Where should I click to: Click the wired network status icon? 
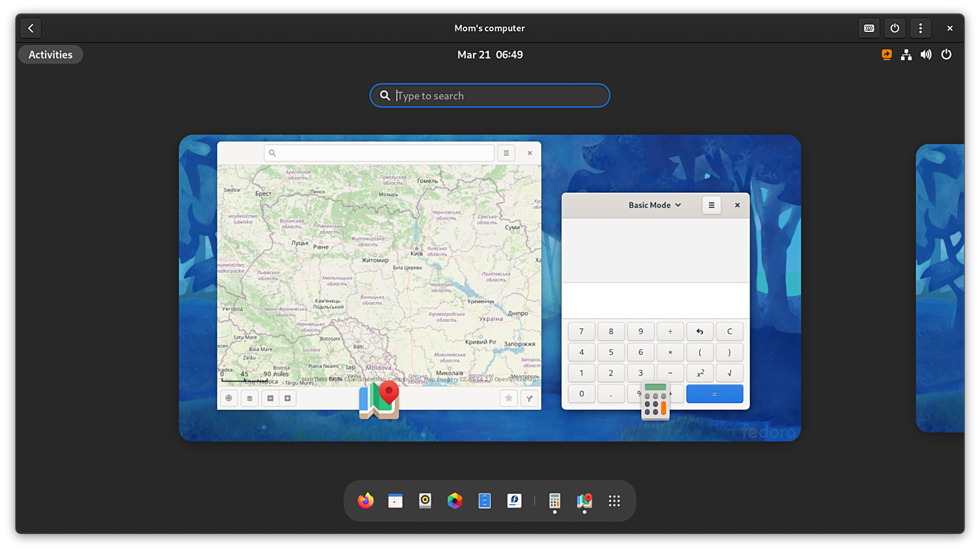click(x=906, y=55)
